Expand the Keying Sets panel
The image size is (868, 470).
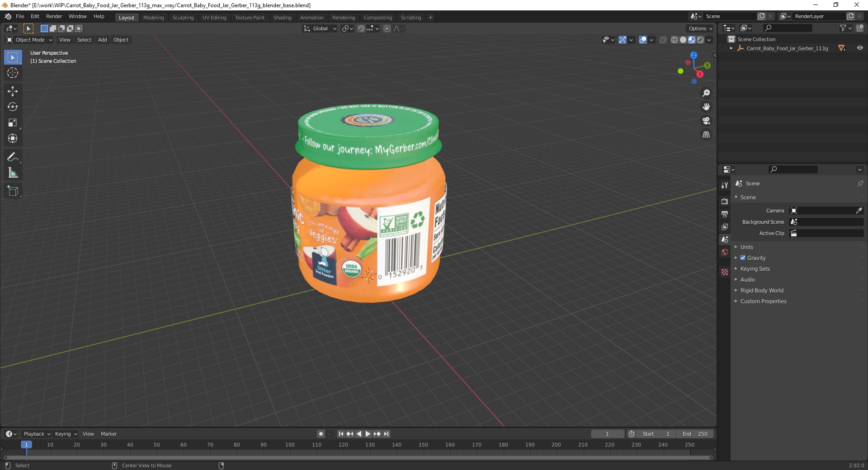755,268
